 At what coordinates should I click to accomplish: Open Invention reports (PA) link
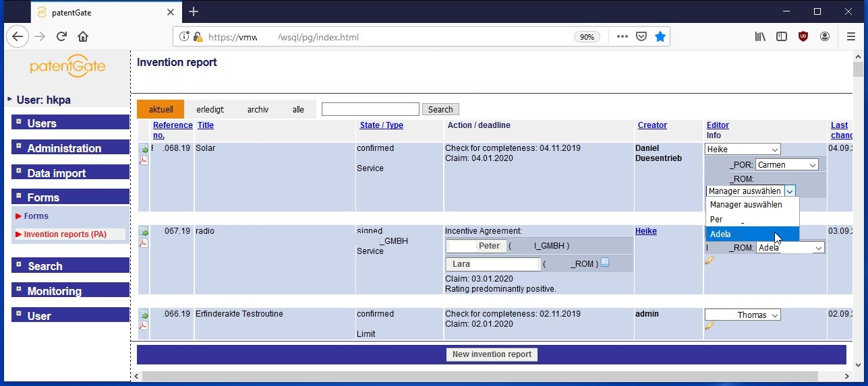tap(65, 234)
